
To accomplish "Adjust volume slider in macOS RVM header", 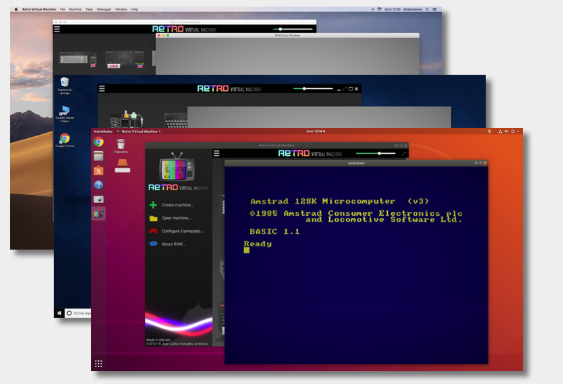I will (293, 29).
